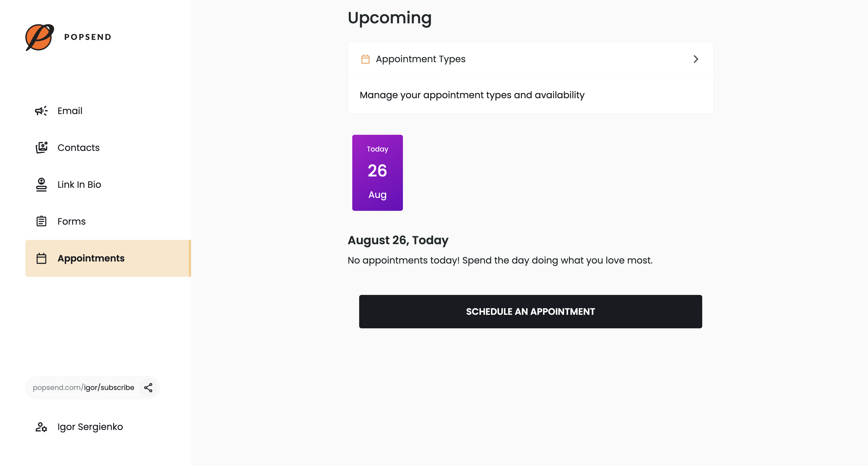868x466 pixels.
Task: Click the Contacts icon in the sidebar
Action: point(41,147)
